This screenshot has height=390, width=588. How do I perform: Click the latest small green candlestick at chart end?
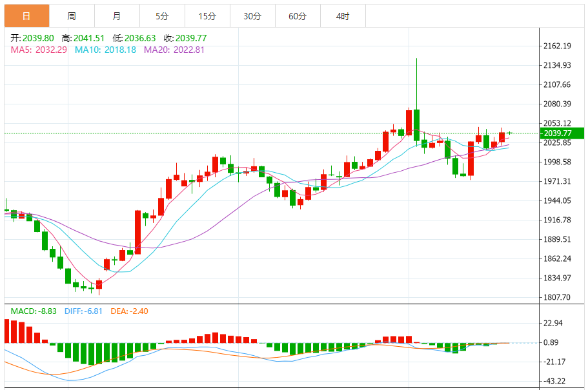point(510,133)
